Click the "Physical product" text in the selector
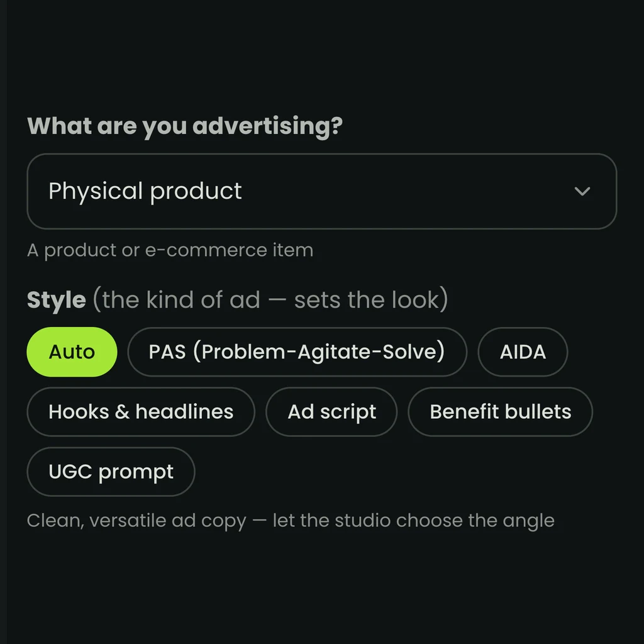Screen dimensions: 644x644 pos(145,191)
